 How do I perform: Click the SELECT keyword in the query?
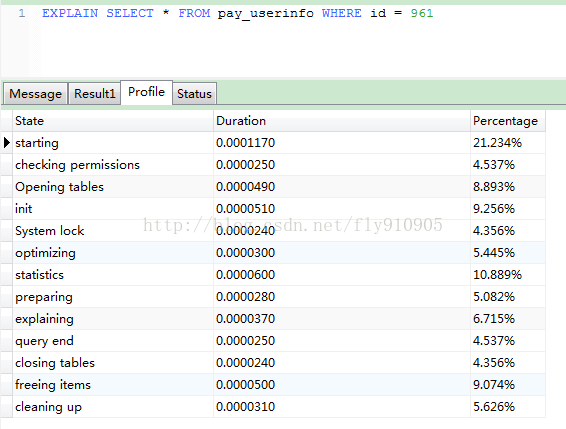[x=130, y=13]
